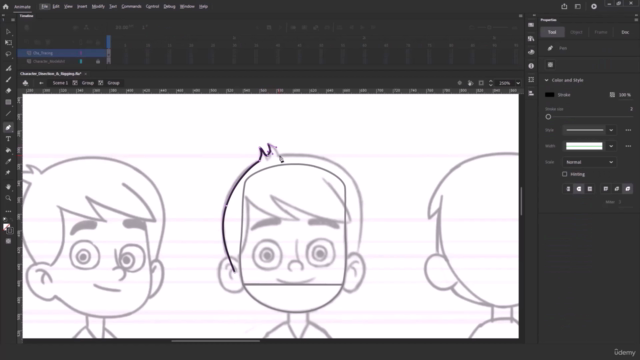Select the Free Transform tool
Screen dimensions: 640x360
pyautogui.click(x=8, y=42)
